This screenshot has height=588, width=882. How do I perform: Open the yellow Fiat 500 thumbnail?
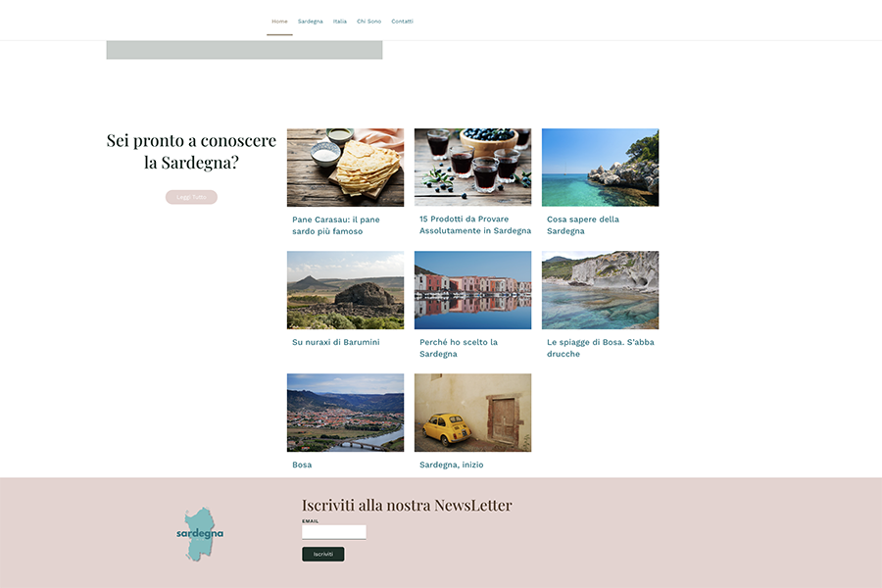pyautogui.click(x=472, y=413)
